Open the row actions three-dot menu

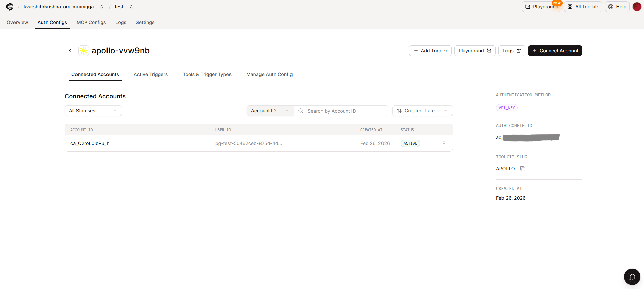pyautogui.click(x=444, y=143)
